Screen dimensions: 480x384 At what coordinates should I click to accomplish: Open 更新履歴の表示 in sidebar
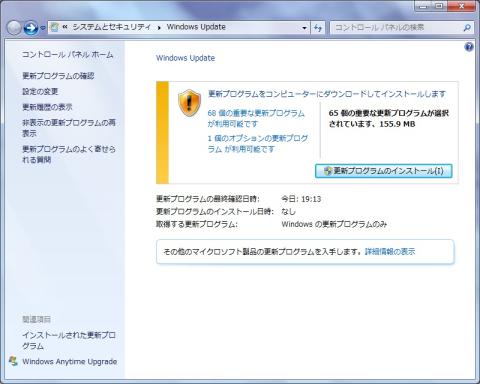47,107
